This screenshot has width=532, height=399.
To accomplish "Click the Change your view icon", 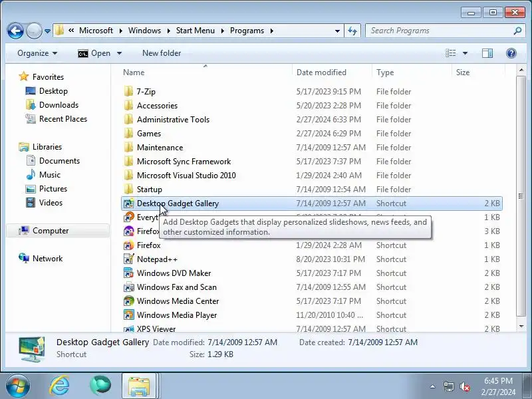I will coord(451,53).
